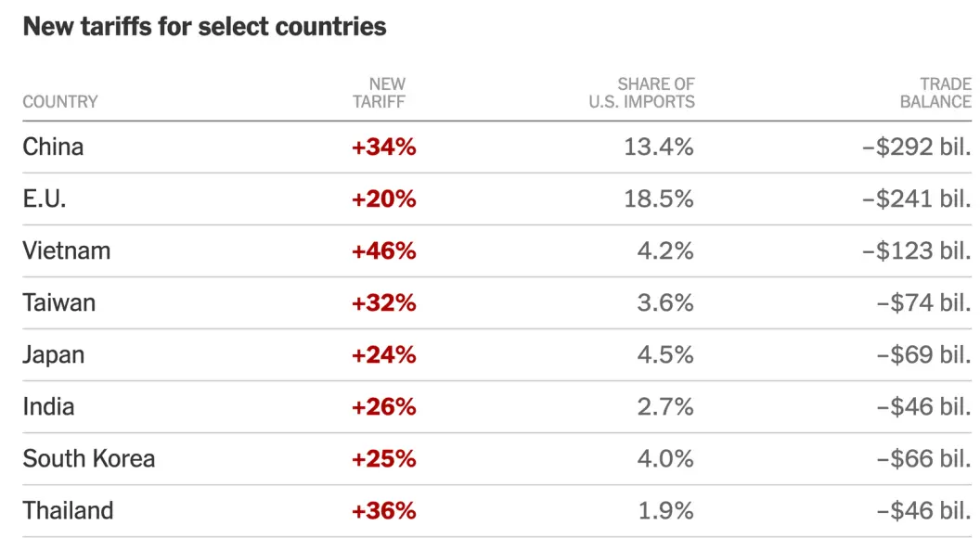Click Taiwan's –$74 bil. trade balance
Image resolution: width=980 pixels, height=551 pixels.
tap(923, 303)
